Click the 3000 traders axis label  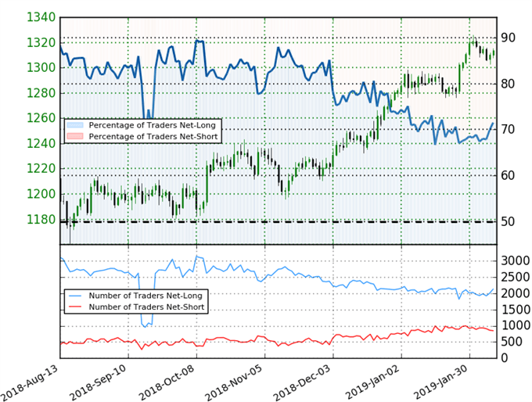[x=516, y=261]
